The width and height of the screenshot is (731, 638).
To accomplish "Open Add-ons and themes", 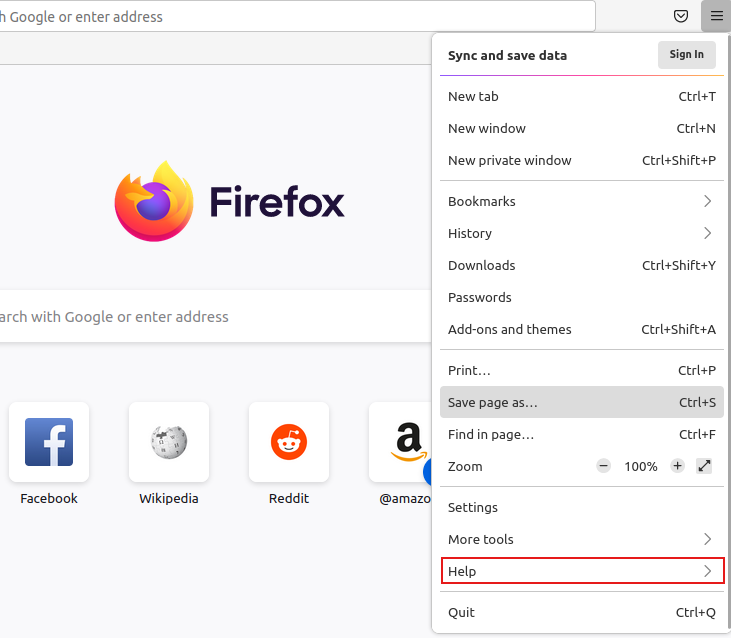I will click(582, 329).
